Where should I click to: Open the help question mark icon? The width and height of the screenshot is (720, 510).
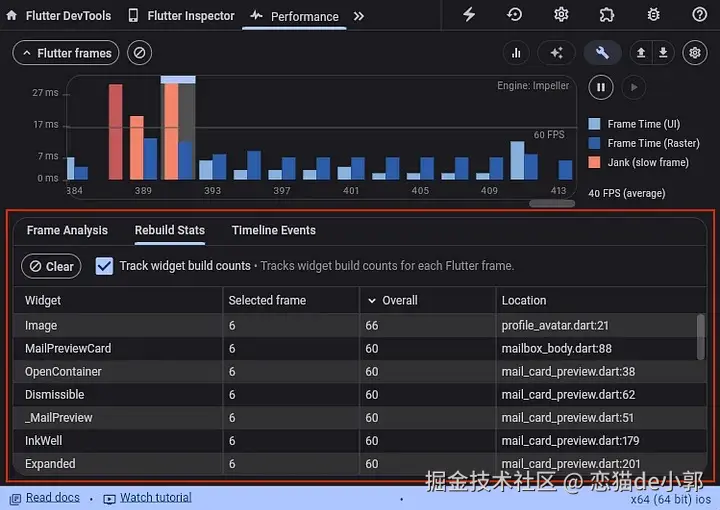(x=699, y=15)
